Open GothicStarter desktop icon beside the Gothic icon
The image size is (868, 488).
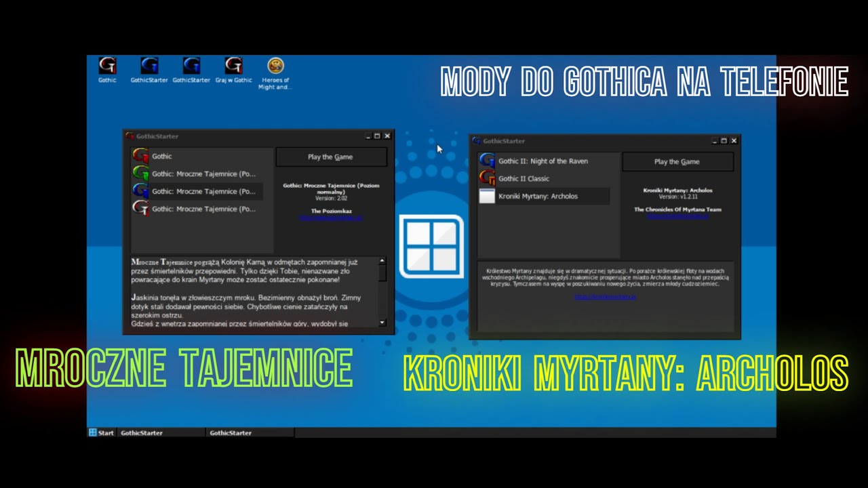click(149, 70)
